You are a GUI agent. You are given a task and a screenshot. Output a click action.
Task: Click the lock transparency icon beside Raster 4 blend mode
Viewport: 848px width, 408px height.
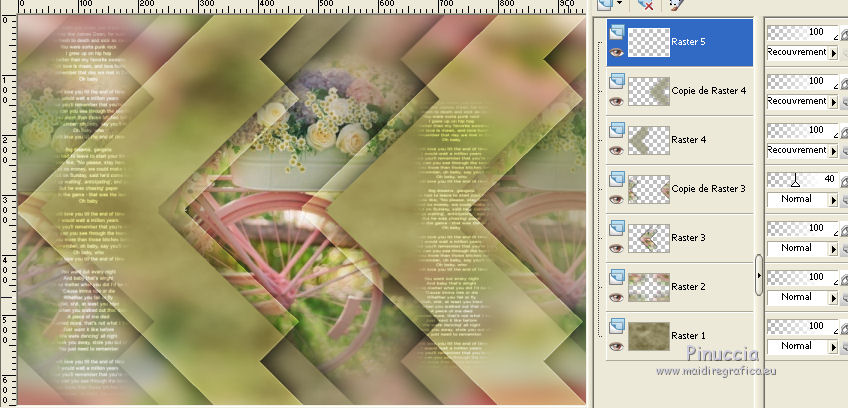(844, 151)
